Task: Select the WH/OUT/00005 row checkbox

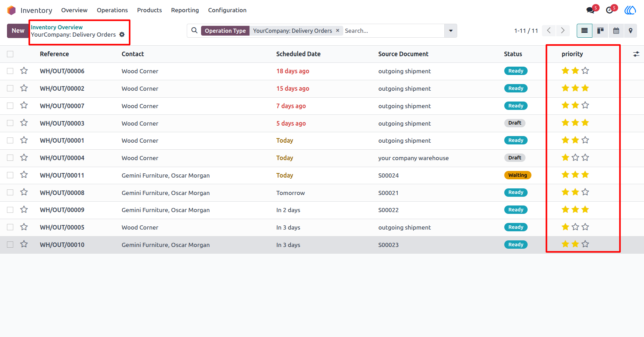Action: tap(10, 227)
